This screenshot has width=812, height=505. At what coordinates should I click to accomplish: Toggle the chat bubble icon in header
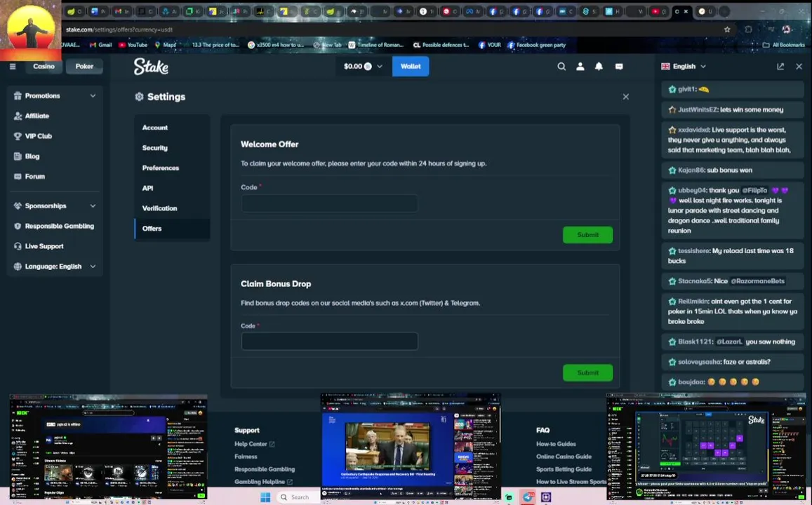619,66
